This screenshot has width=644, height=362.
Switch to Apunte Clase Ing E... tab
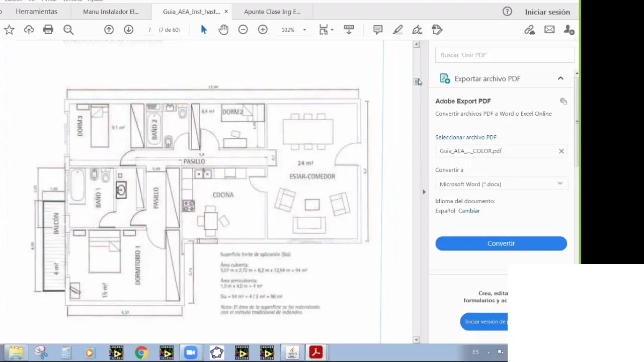coord(272,12)
